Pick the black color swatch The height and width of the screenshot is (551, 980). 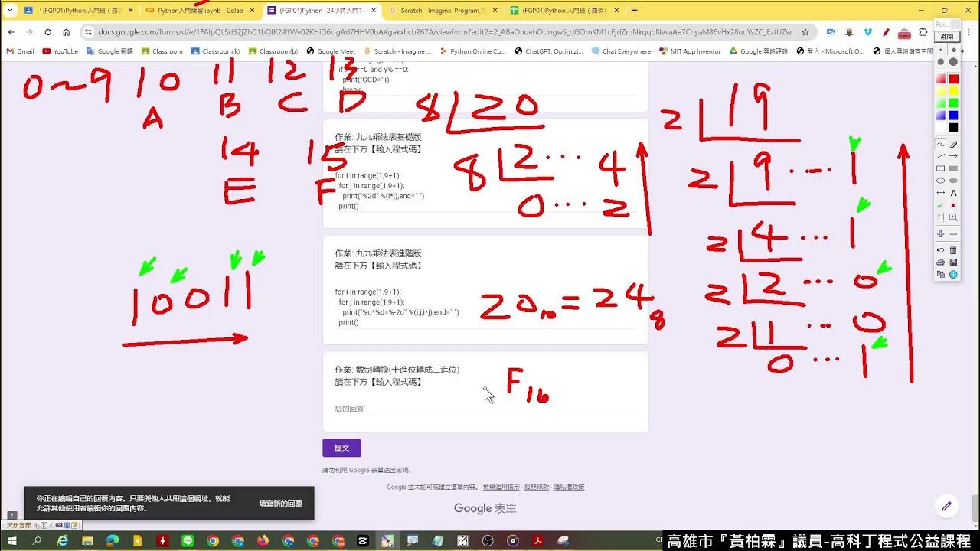(x=953, y=128)
